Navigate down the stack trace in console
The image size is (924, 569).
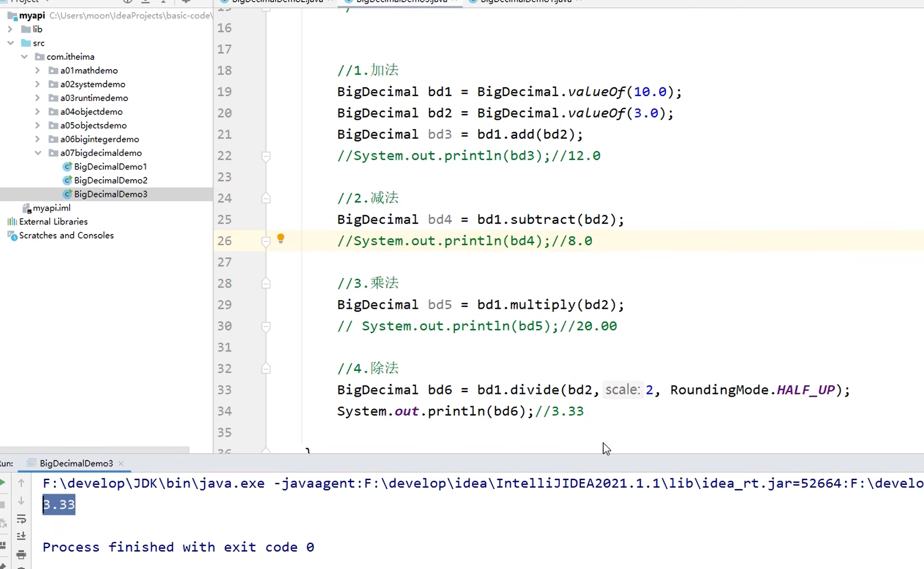tap(21, 501)
